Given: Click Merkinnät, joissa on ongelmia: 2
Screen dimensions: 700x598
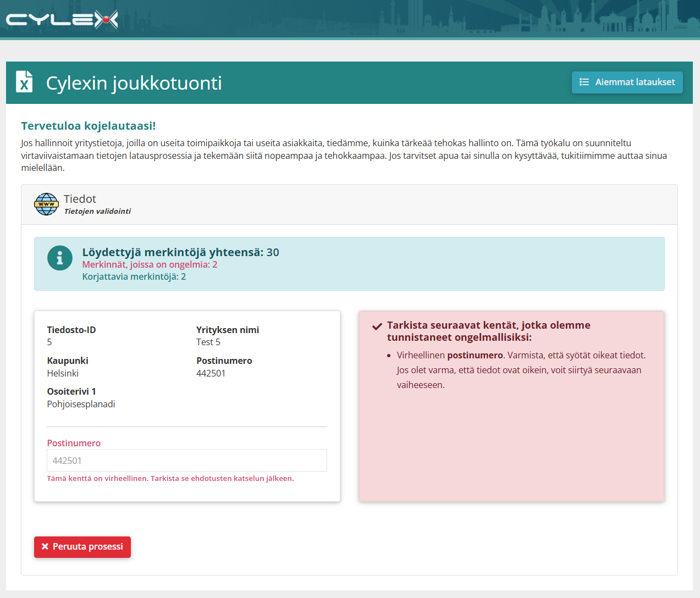Looking at the screenshot, I should [x=150, y=264].
